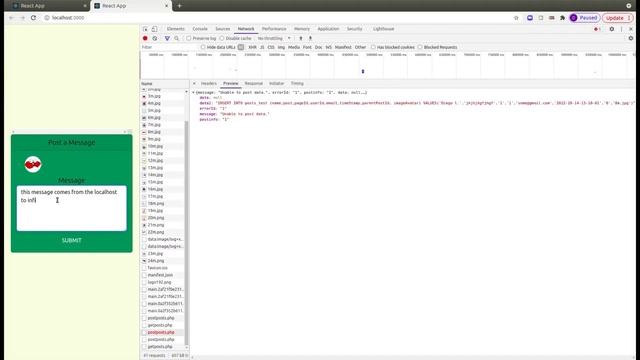Click the SUBMIT button in Post form

pos(72,240)
